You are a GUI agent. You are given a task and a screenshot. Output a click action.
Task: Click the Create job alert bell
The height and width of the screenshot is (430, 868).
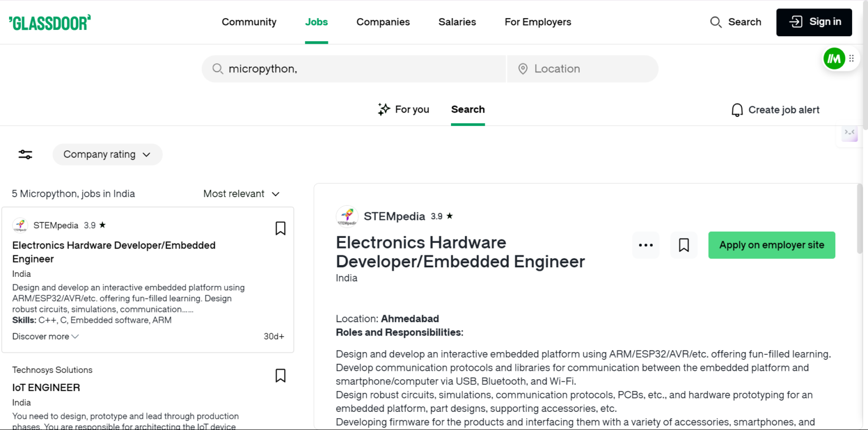(x=737, y=110)
